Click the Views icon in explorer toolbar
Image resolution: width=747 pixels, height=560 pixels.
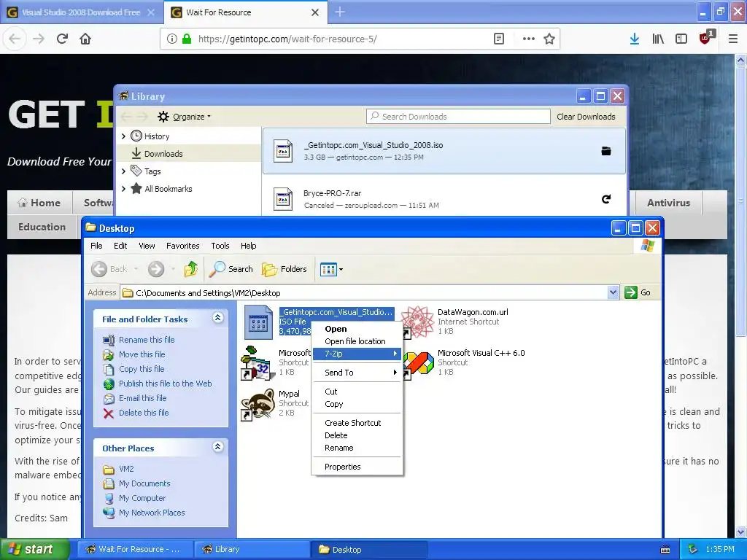pos(328,270)
